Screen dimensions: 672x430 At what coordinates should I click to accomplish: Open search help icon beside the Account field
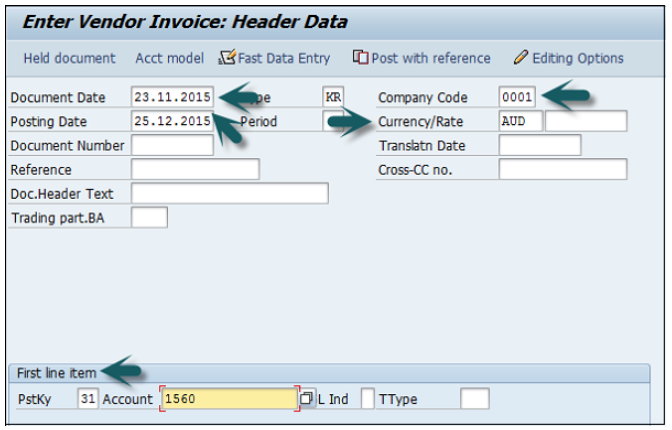tap(307, 400)
